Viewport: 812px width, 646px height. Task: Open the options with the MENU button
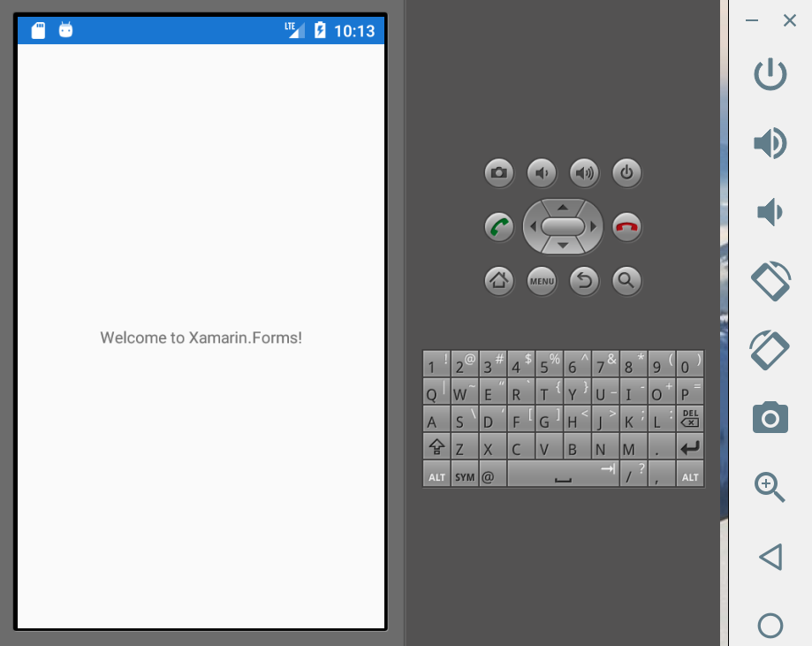click(542, 281)
